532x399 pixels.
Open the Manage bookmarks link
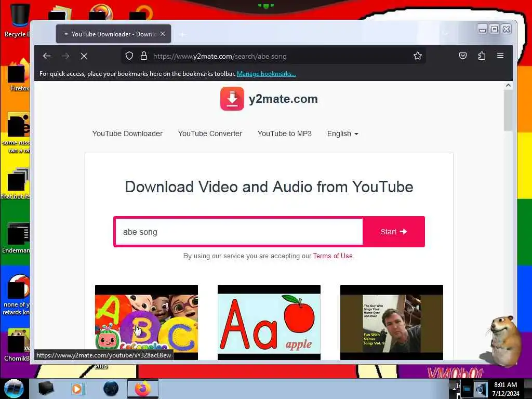(267, 74)
